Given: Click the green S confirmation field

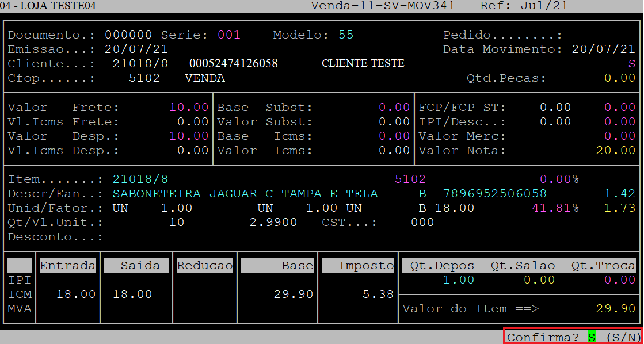Looking at the screenshot, I should click(x=591, y=338).
